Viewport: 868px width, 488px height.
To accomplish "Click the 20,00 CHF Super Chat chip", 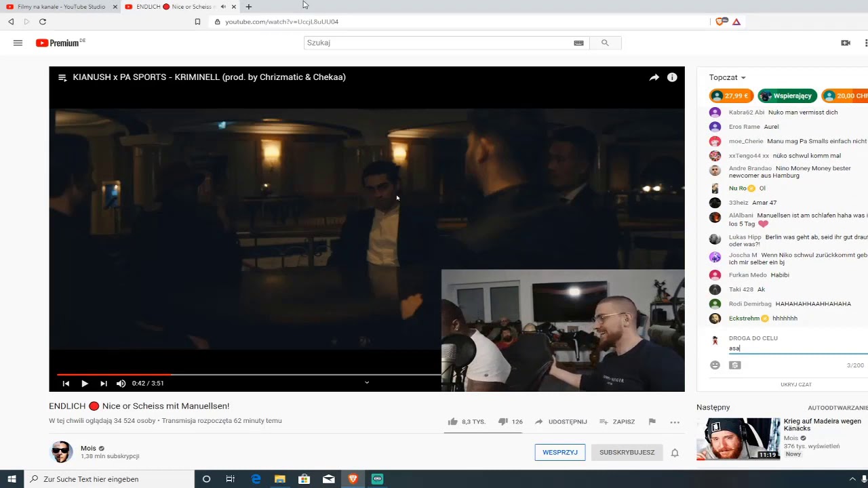I will pos(845,96).
